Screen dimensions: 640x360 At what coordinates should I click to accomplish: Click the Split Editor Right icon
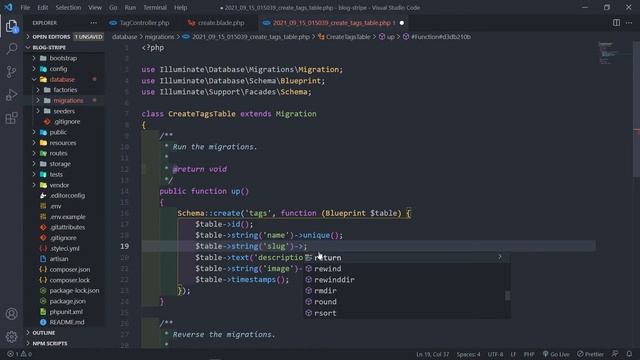click(616, 23)
